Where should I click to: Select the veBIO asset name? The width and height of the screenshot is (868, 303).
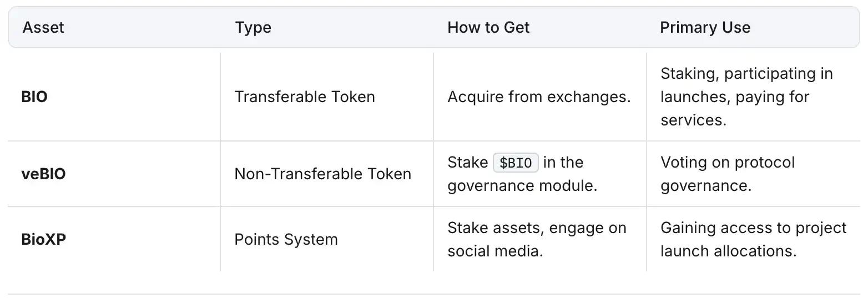click(x=43, y=174)
